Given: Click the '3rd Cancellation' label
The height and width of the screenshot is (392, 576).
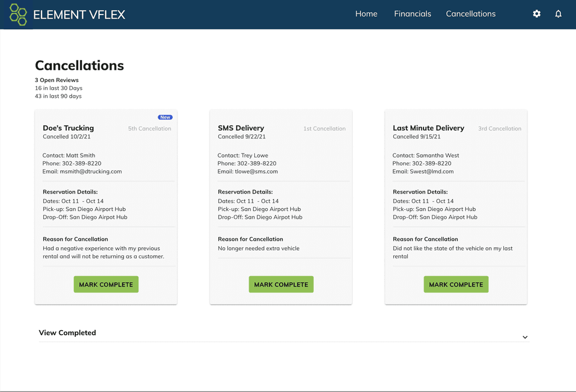Looking at the screenshot, I should tap(499, 129).
